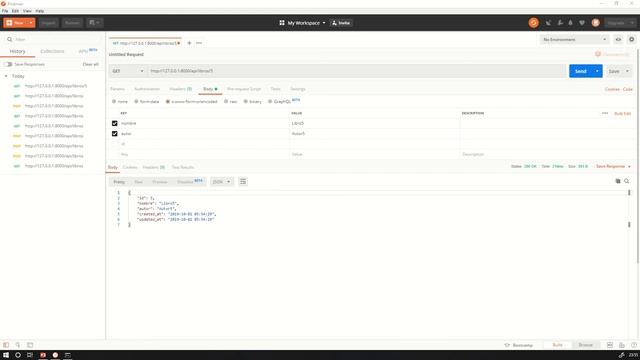Image resolution: width=640 pixels, height=360 pixels.
Task: Open the wrench settings icon in header
Action: coord(560,23)
